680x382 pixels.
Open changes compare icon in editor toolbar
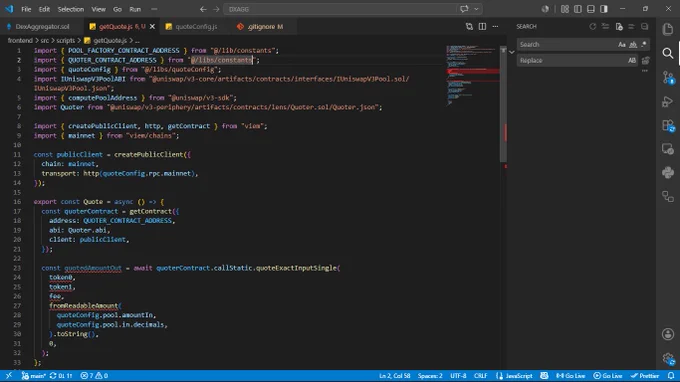pyautogui.click(x=469, y=26)
